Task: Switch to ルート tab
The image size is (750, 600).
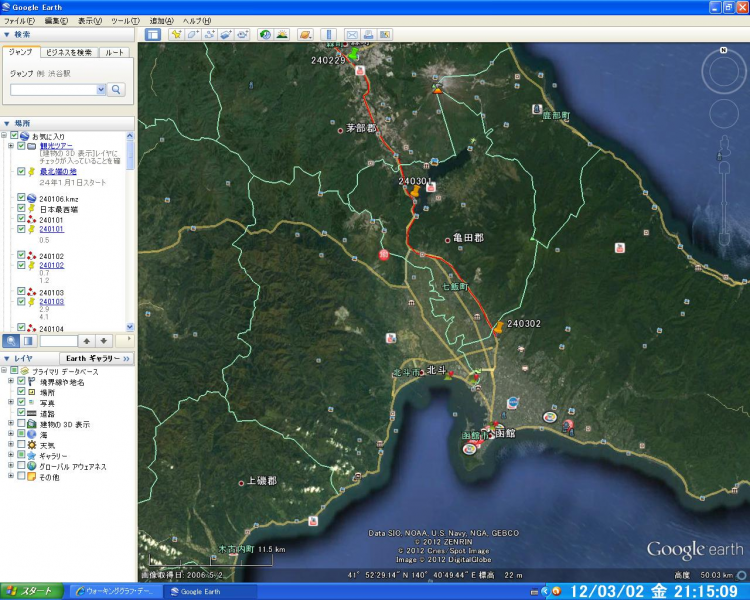Action: (x=114, y=52)
